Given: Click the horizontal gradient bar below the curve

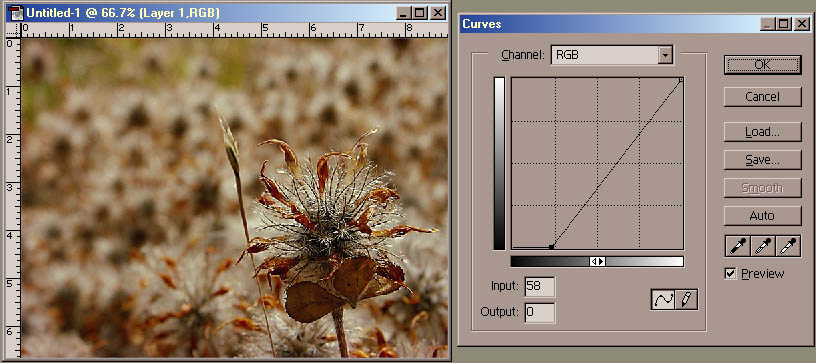Looking at the screenshot, I should (597, 262).
